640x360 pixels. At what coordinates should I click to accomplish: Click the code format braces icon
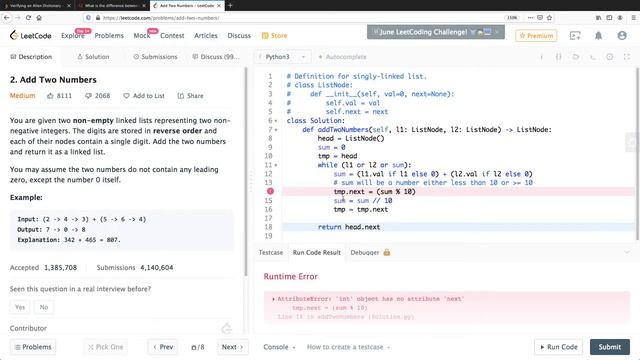558,57
